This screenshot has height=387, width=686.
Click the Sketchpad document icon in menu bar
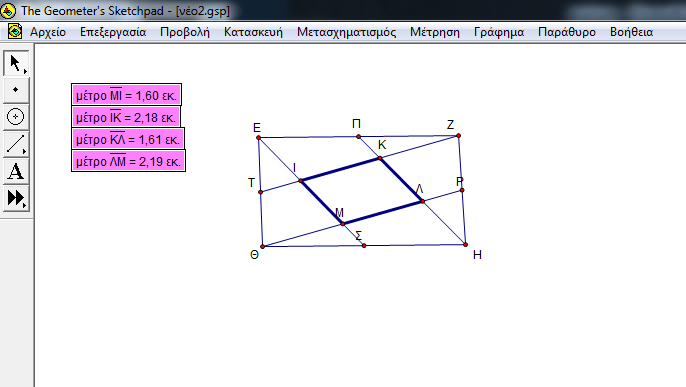click(x=15, y=31)
